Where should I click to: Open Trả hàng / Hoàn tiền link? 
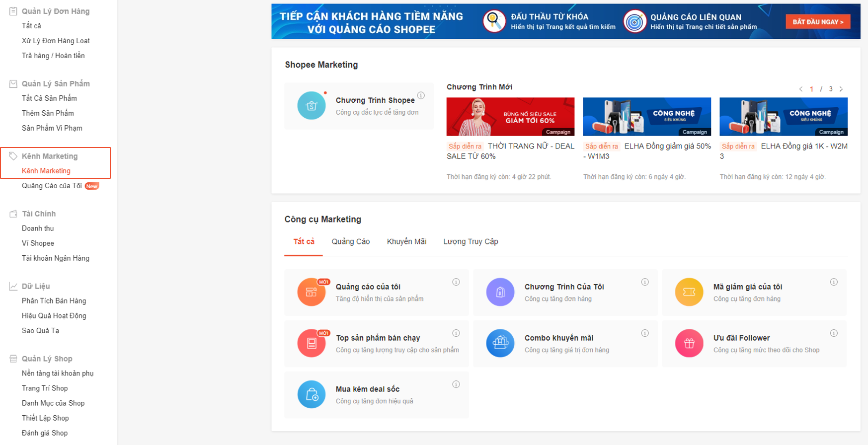coord(53,56)
